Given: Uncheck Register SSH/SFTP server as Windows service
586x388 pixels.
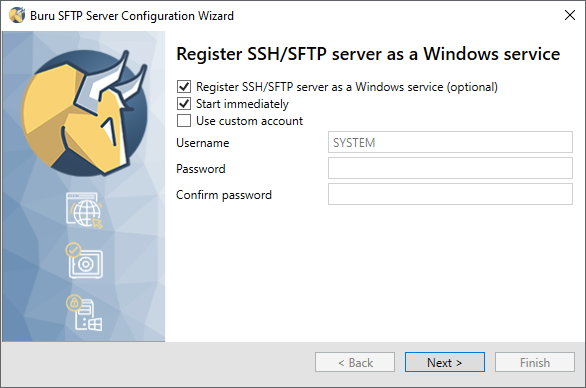Looking at the screenshot, I should [x=184, y=87].
